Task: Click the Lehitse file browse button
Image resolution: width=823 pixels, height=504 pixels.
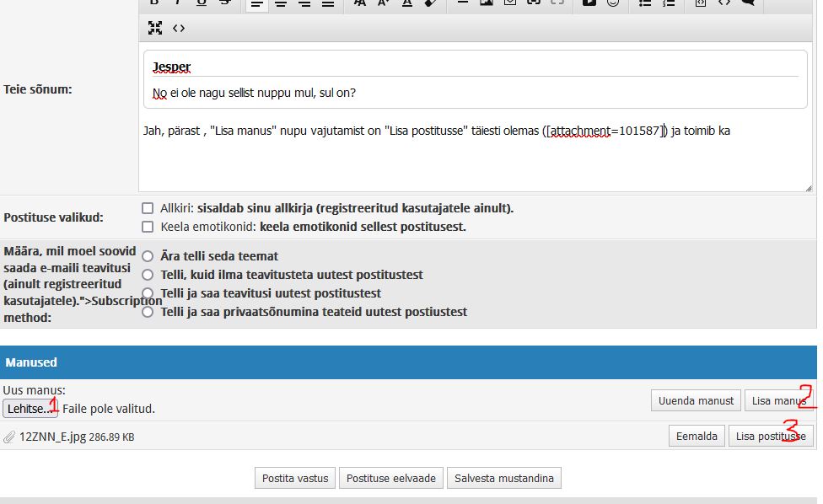Action: [x=30, y=409]
